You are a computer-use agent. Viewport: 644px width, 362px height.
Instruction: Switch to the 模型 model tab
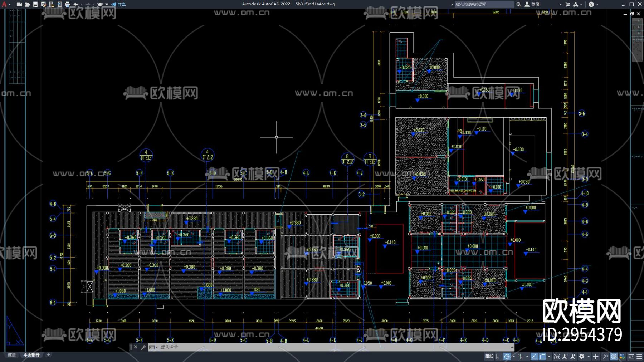coord(12,355)
